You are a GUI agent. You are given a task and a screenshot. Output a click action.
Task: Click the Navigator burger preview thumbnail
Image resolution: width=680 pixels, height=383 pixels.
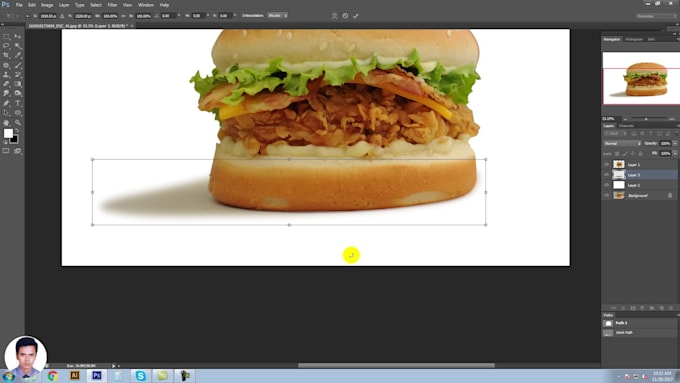(641, 79)
